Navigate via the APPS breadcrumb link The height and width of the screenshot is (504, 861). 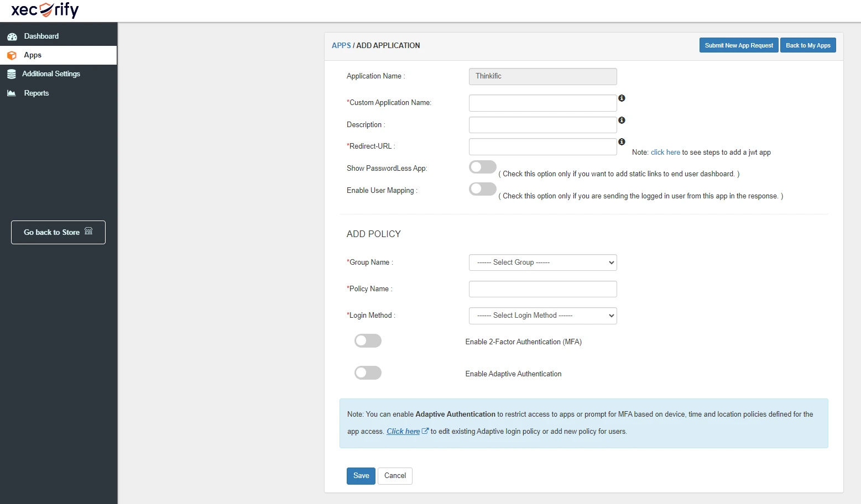coord(341,45)
